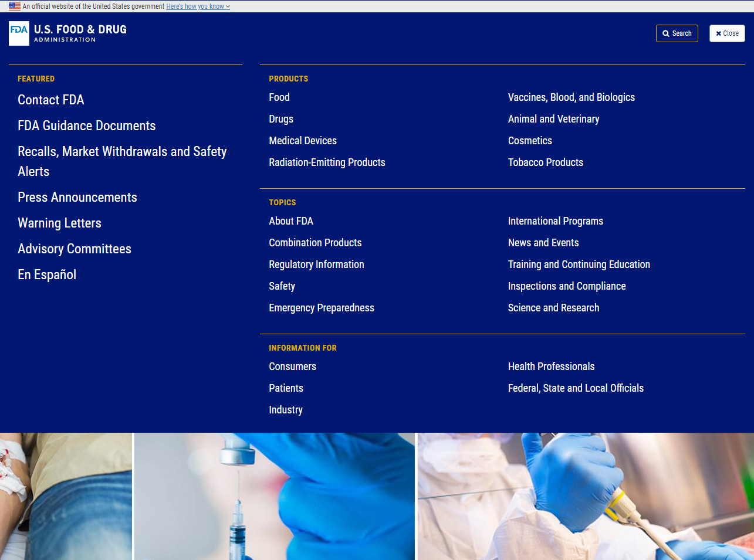
Task: Open International Programs
Action: click(556, 221)
